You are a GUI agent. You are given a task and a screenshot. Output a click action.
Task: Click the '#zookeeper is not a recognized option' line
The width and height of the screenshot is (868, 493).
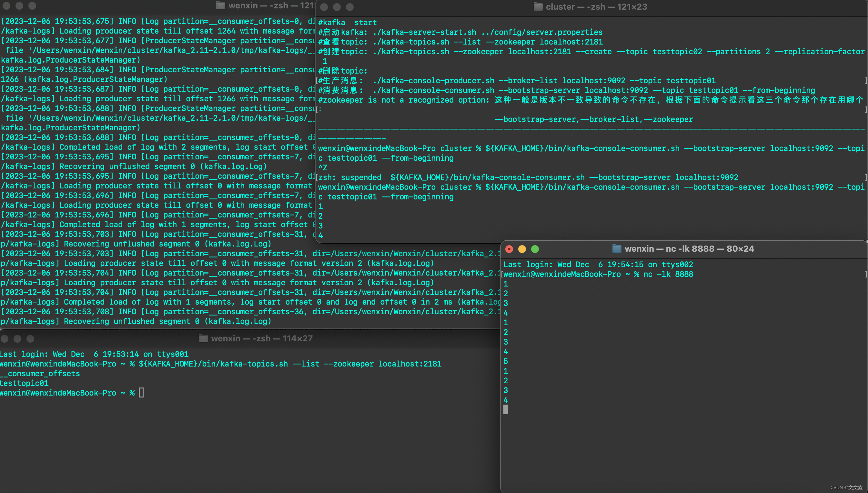[x=591, y=100]
